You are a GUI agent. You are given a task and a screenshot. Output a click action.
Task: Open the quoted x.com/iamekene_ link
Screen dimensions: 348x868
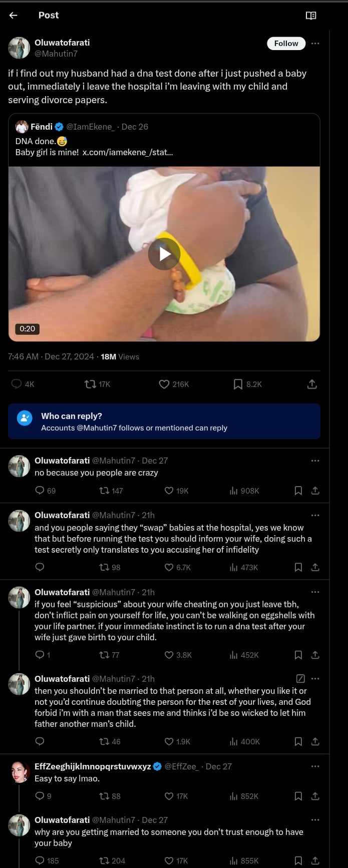coord(128,152)
